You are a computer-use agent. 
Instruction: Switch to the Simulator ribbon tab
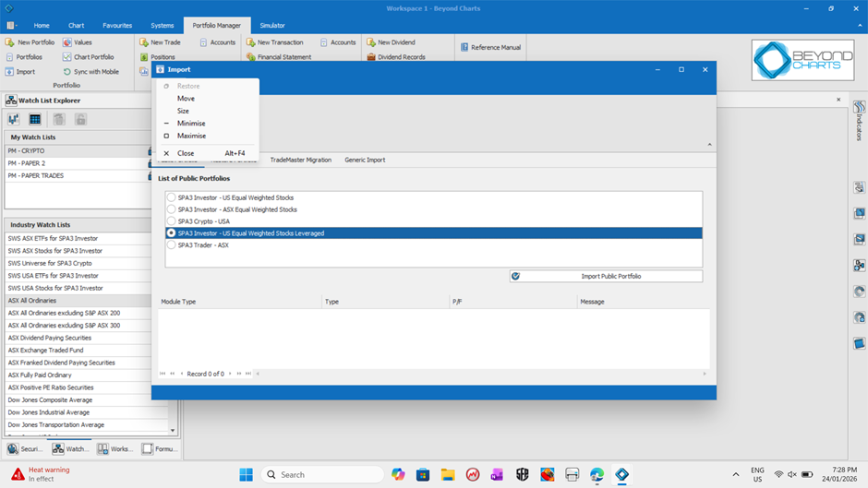click(272, 26)
